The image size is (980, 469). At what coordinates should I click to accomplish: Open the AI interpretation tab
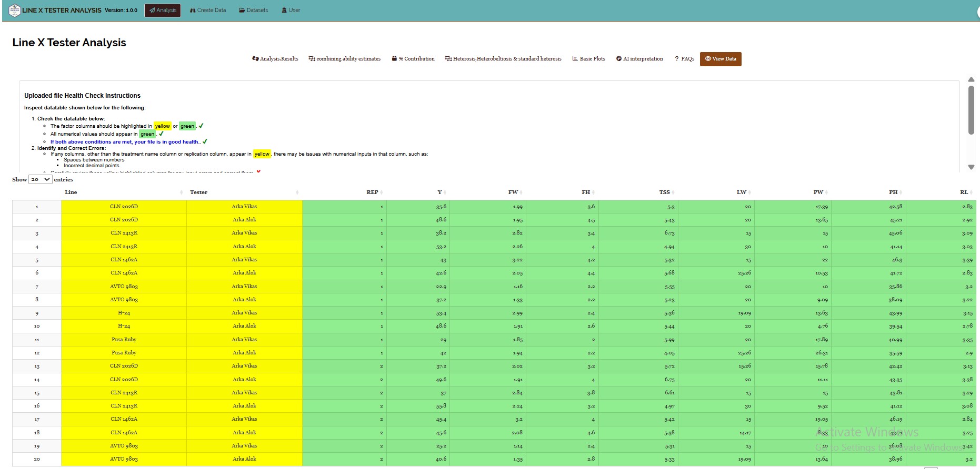click(639, 59)
